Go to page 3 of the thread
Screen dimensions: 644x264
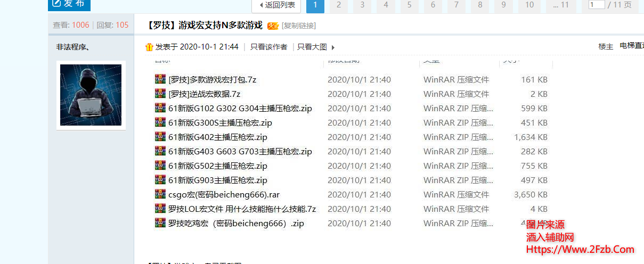click(x=362, y=5)
